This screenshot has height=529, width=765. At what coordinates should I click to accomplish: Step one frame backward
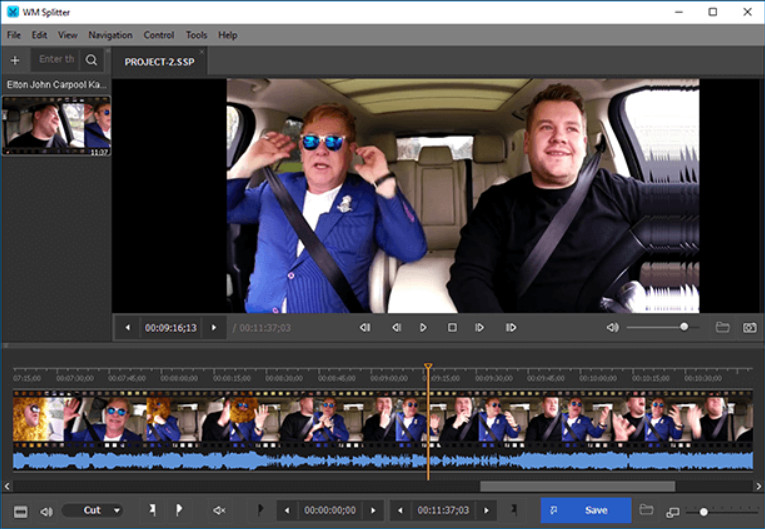(x=397, y=327)
